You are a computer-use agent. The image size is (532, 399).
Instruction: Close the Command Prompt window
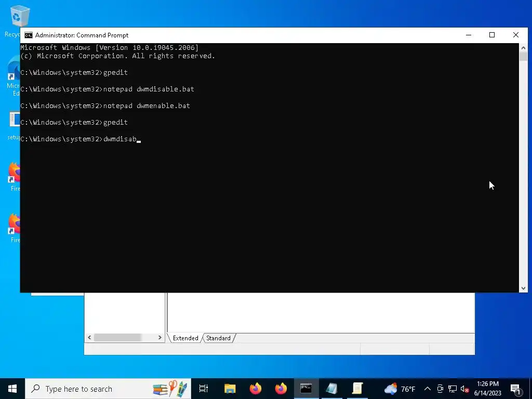coord(516,35)
